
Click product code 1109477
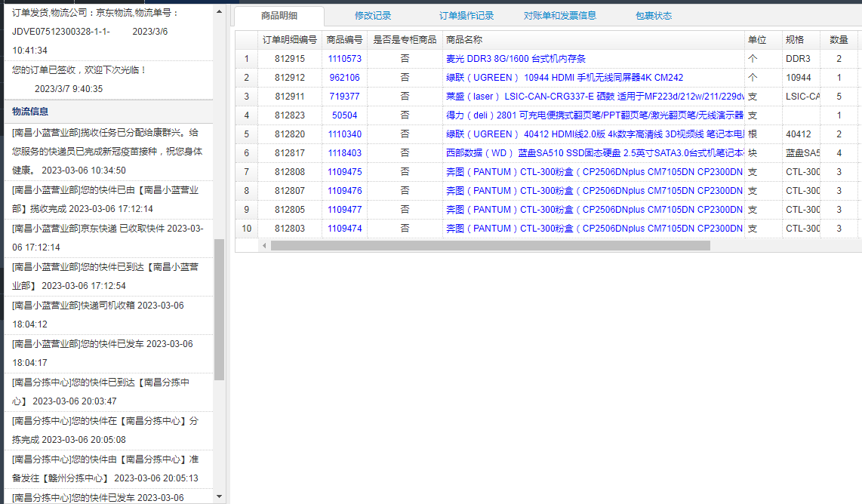(x=345, y=210)
